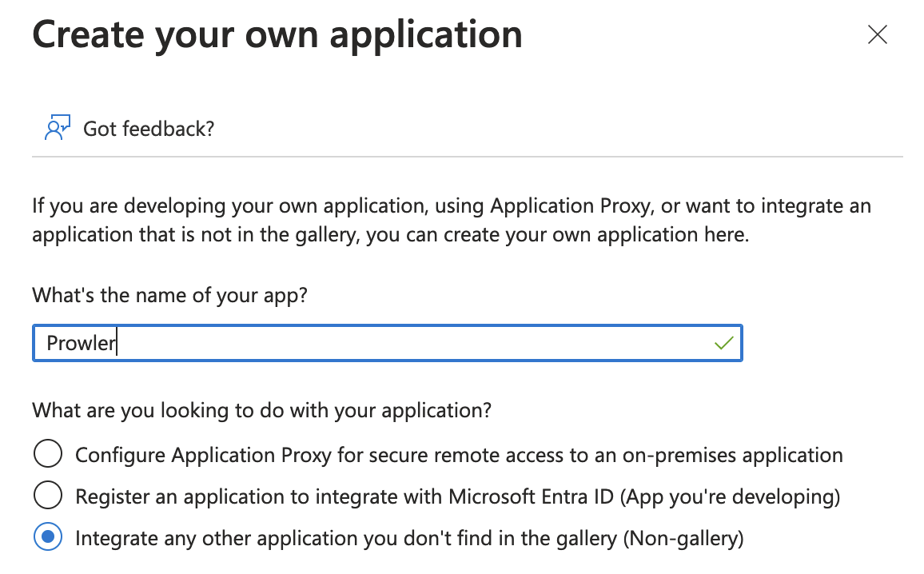Click the What are you looking to do heading
Screen dimensions: 924x574
click(x=261, y=410)
